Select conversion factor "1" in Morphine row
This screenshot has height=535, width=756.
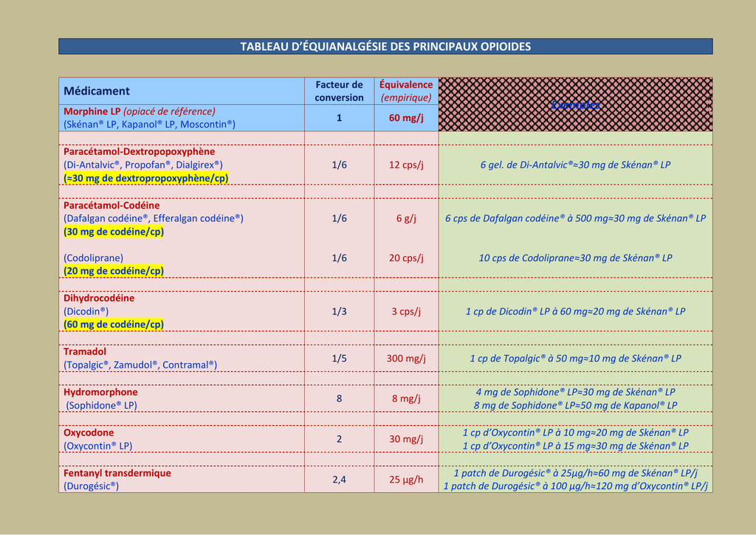click(339, 118)
